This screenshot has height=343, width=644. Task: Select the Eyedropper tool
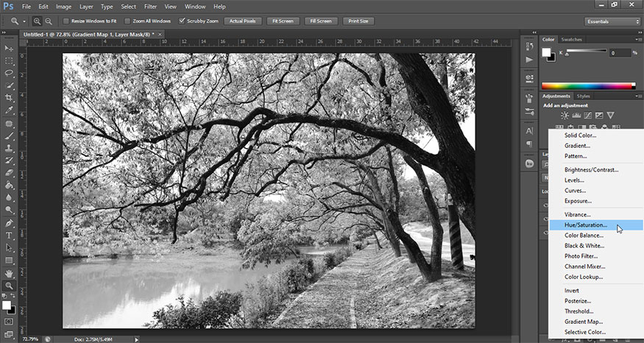[x=9, y=110]
